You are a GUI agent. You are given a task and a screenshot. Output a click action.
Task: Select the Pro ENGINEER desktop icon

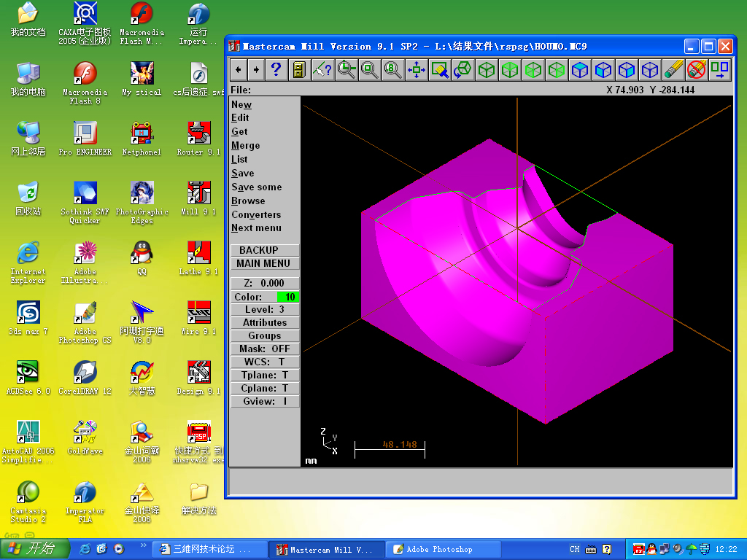[x=85, y=139]
